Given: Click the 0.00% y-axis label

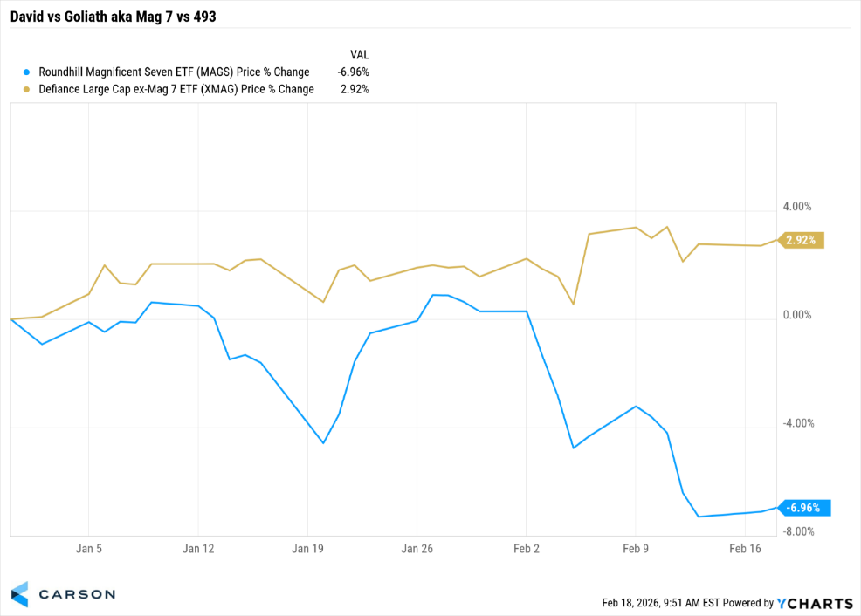Looking at the screenshot, I should (x=797, y=315).
